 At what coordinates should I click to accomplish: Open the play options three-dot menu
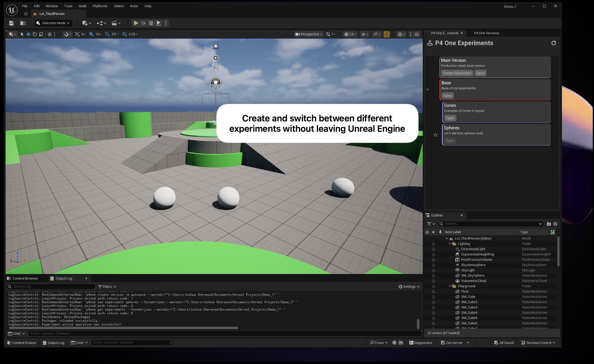tap(166, 23)
